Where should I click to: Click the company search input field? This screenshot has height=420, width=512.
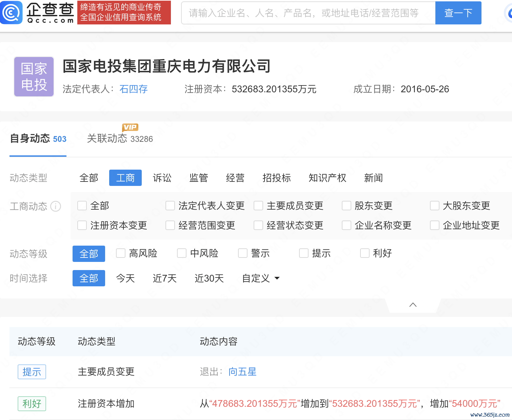308,13
